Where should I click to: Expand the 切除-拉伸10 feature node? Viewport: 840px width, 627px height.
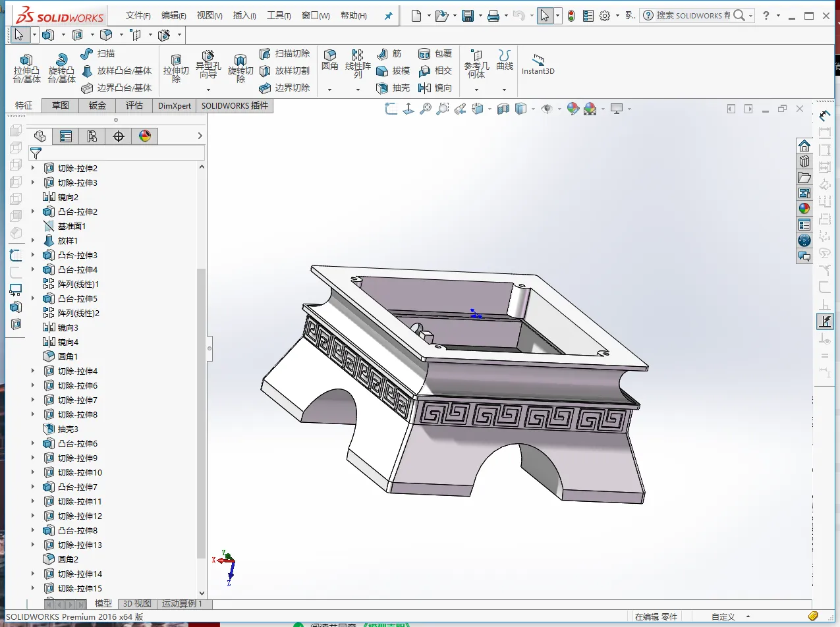[x=33, y=472]
